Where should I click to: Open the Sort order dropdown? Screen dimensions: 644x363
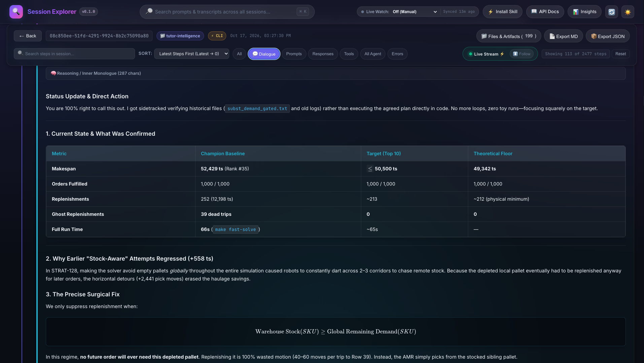tap(192, 54)
